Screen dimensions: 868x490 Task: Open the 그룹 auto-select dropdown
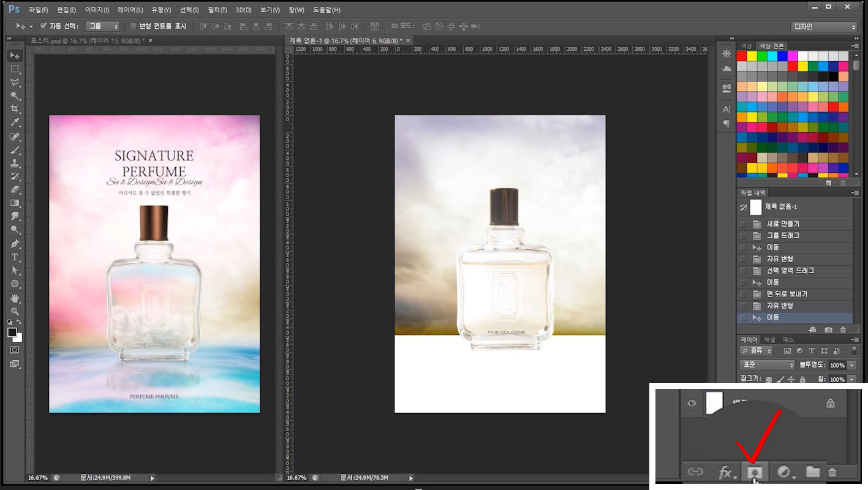(102, 26)
